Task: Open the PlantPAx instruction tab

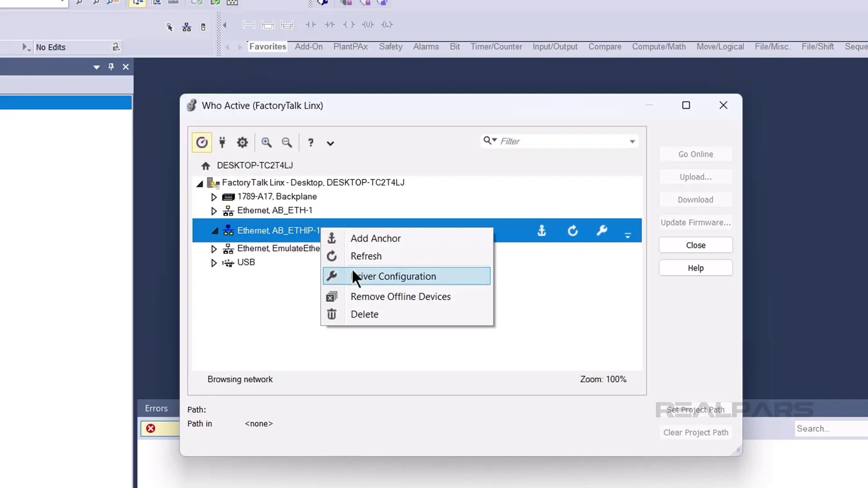Action: coord(350,47)
